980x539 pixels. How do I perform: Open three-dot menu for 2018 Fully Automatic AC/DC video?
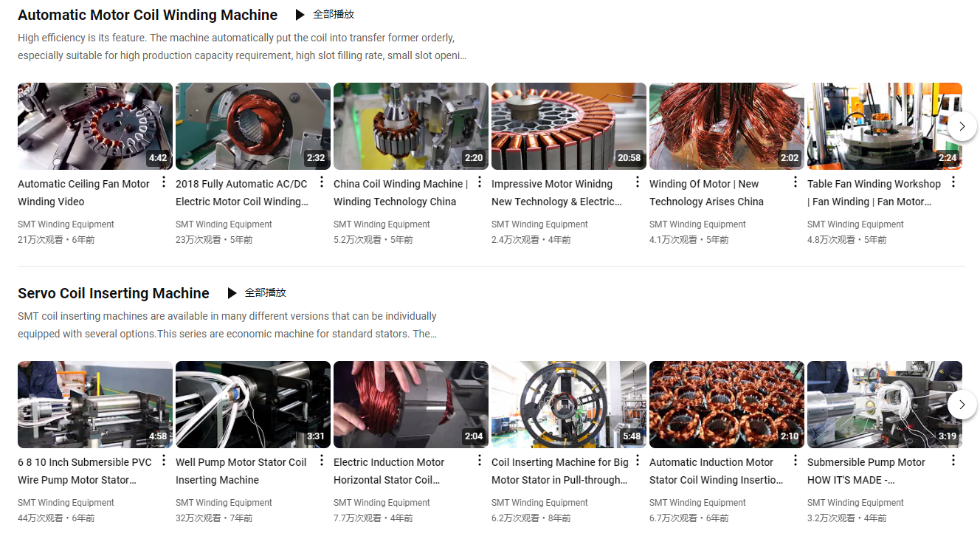[322, 182]
